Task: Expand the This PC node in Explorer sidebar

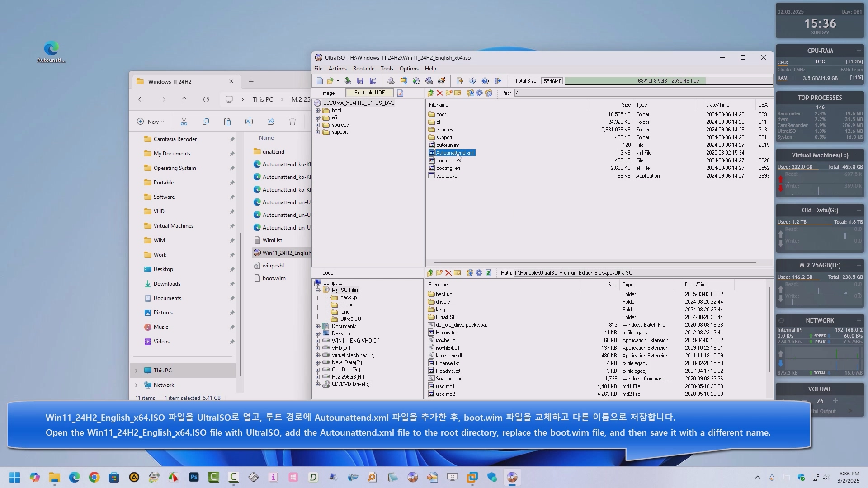Action: (136, 371)
